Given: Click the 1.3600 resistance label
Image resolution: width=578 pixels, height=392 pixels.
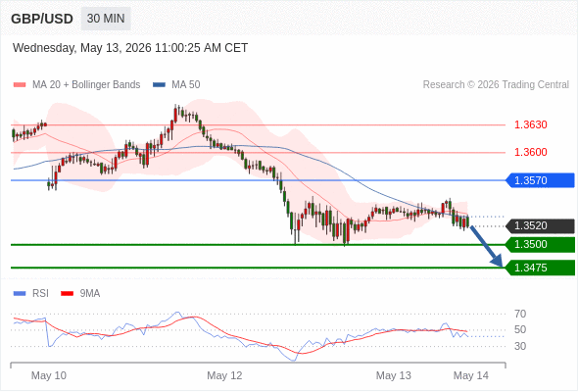Looking at the screenshot, I should tap(530, 152).
